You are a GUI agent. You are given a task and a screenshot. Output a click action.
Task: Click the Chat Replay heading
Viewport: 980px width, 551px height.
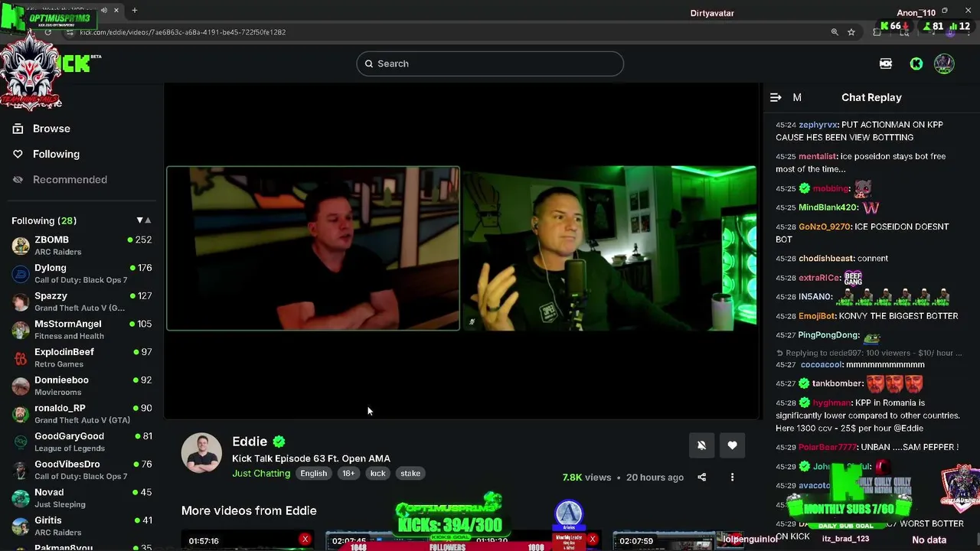pyautogui.click(x=871, y=97)
